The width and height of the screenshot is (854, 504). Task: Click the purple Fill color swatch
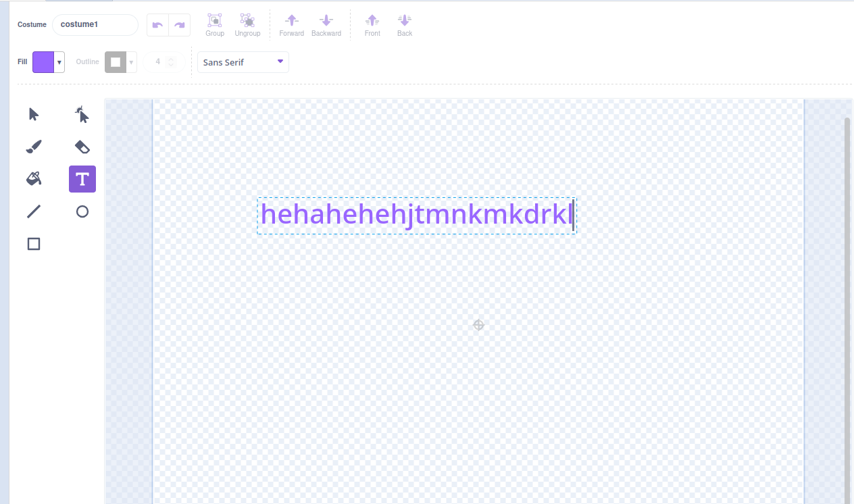(x=43, y=62)
